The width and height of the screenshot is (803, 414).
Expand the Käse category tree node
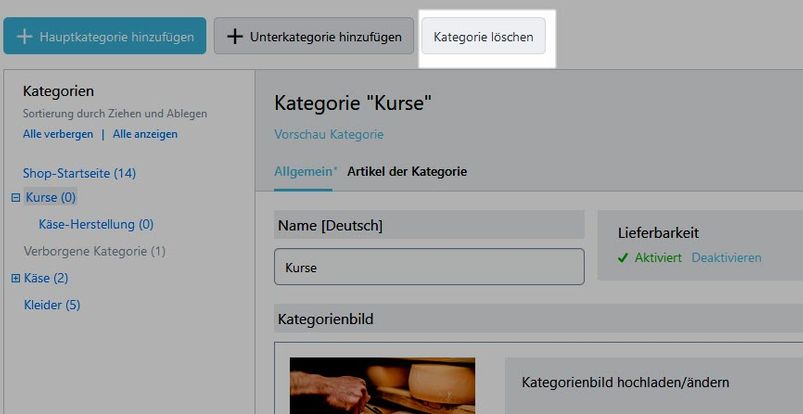click(x=15, y=278)
